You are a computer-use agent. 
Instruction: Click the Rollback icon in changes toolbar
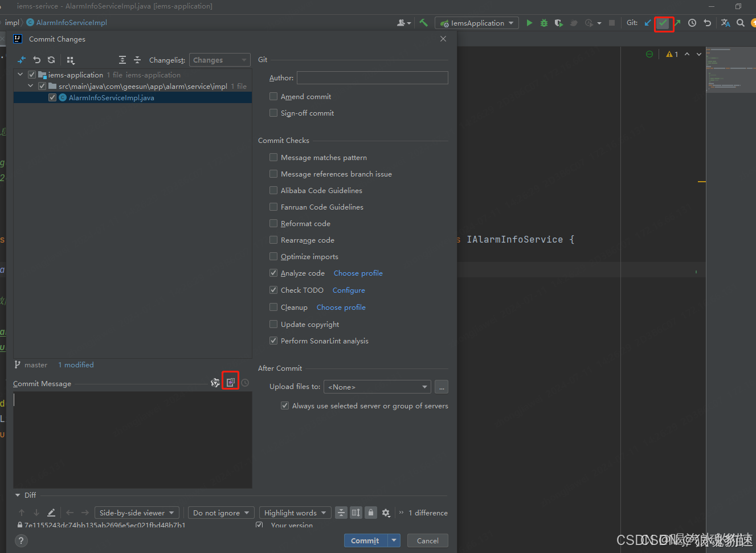pos(37,60)
